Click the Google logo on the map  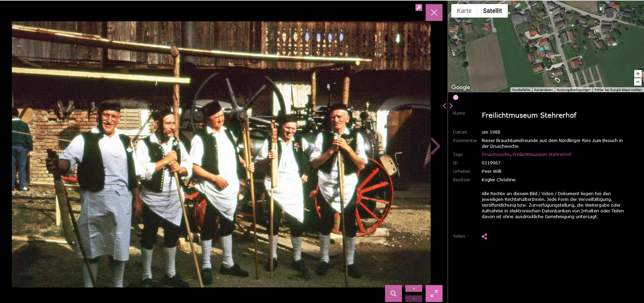click(461, 87)
